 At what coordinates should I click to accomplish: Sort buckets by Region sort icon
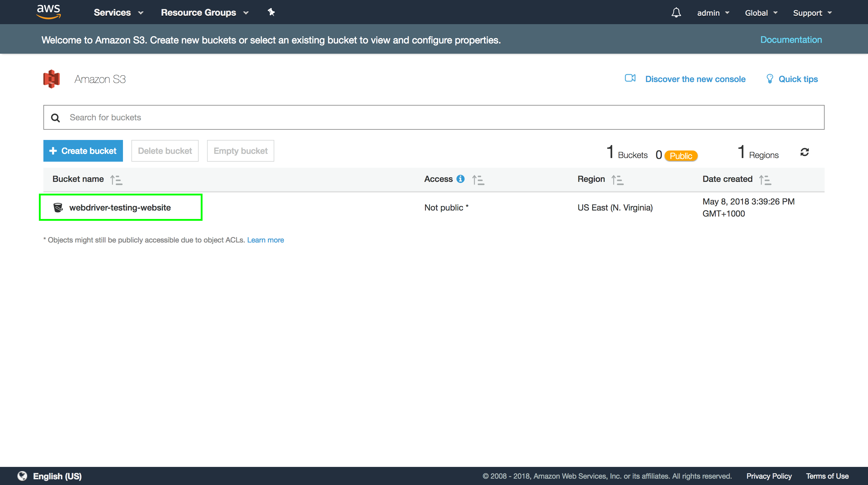(x=617, y=180)
